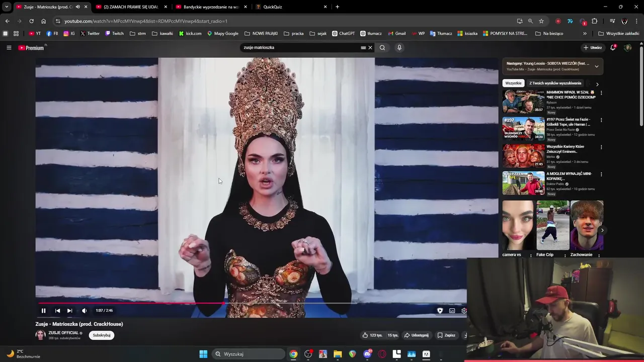
Task: Reload the current page
Action: pos(31,21)
